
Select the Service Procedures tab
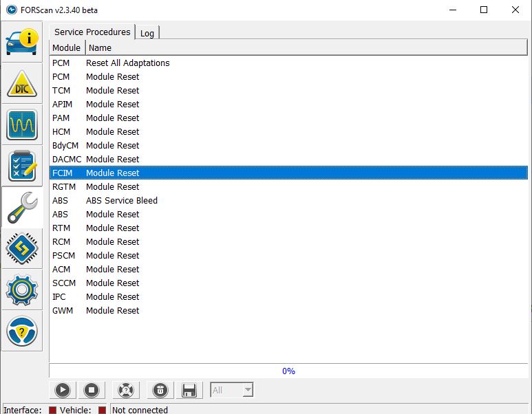tap(92, 32)
